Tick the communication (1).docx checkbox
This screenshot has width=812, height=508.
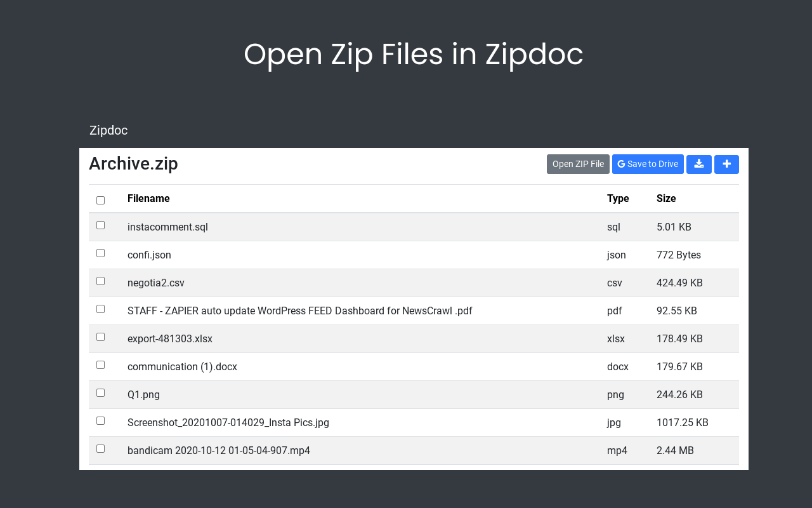point(100,364)
